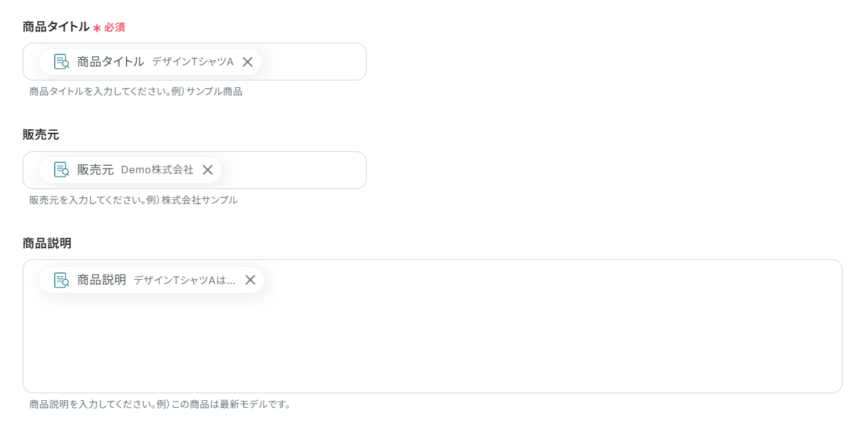Delete the 商品説明 chip using X

(x=250, y=280)
